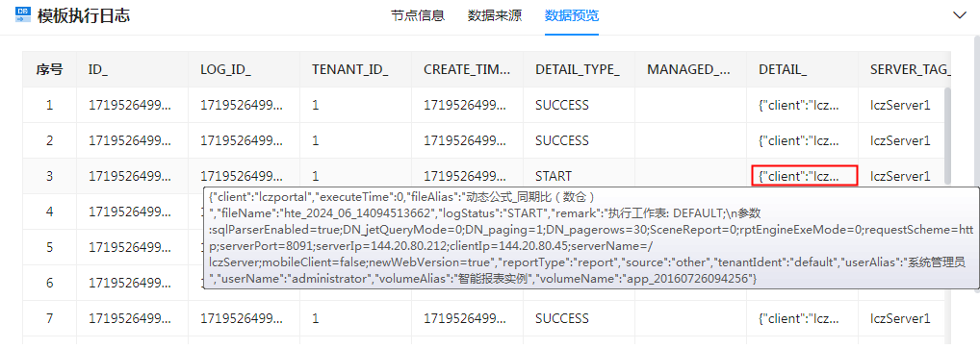
Task: Select START in row 3's DETAIL_TYPE_ column
Action: click(554, 176)
